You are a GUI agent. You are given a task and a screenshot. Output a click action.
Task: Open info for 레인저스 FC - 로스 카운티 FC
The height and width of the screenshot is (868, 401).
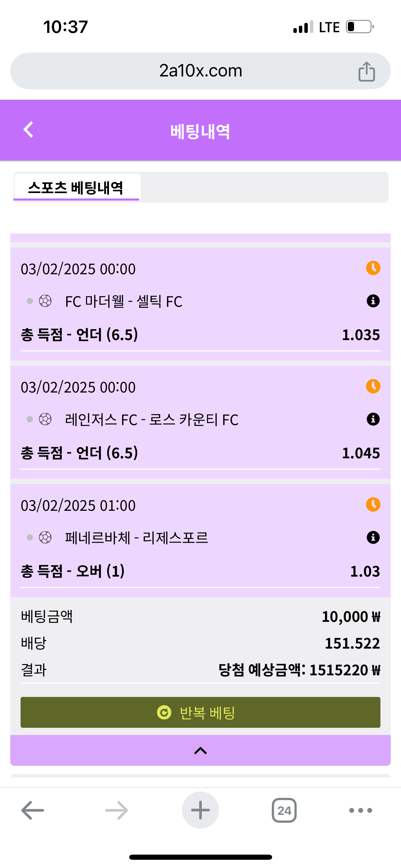coord(373,419)
